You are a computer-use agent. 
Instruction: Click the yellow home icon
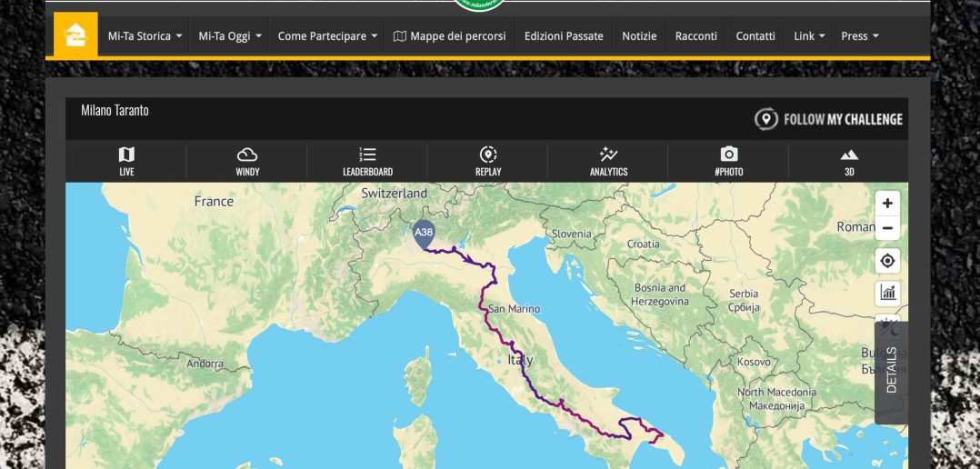[75, 35]
